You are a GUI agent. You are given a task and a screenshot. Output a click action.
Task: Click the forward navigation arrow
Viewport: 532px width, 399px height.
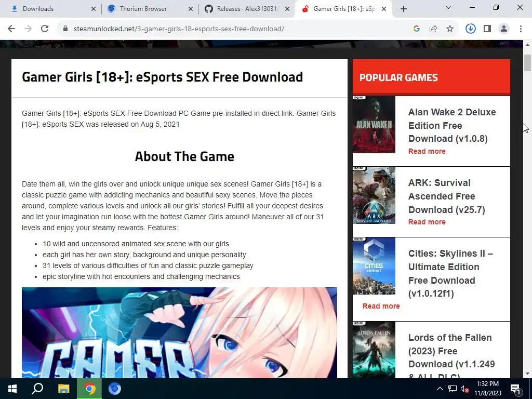tap(28, 29)
